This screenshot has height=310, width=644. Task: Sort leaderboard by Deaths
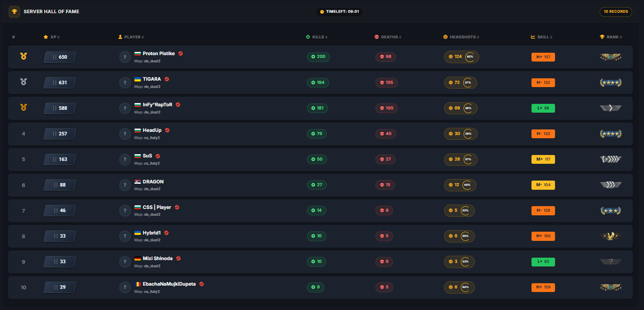[388, 37]
